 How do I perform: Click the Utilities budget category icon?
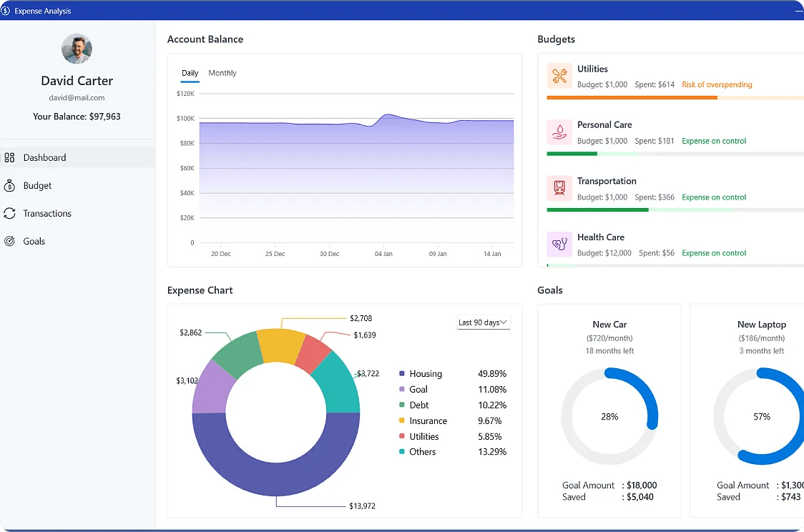coord(559,75)
